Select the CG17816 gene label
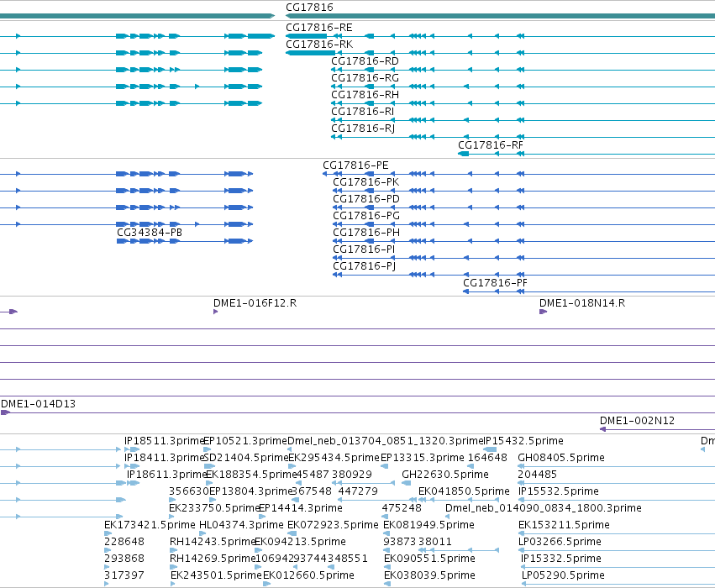This screenshot has height=588, width=715. [x=309, y=8]
